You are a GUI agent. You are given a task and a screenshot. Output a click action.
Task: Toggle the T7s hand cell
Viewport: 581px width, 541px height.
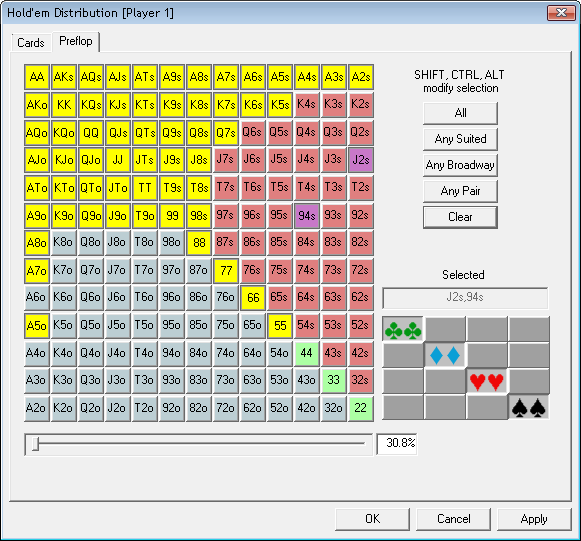coord(226,188)
